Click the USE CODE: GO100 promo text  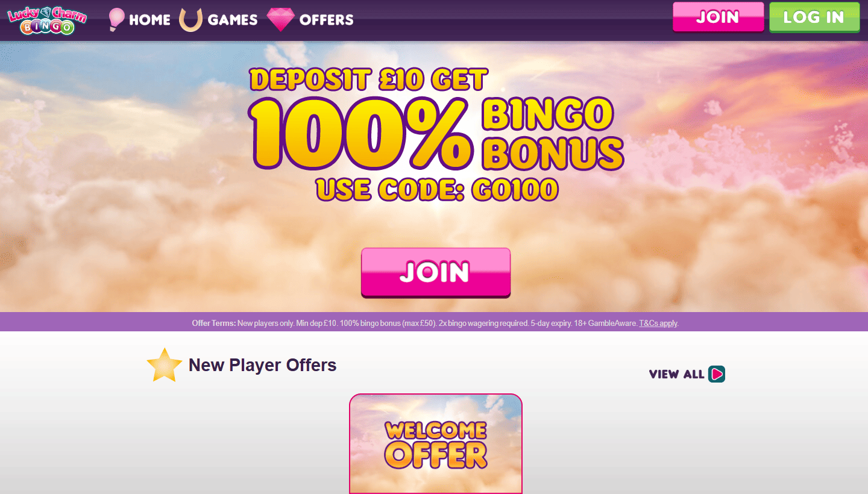(437, 189)
